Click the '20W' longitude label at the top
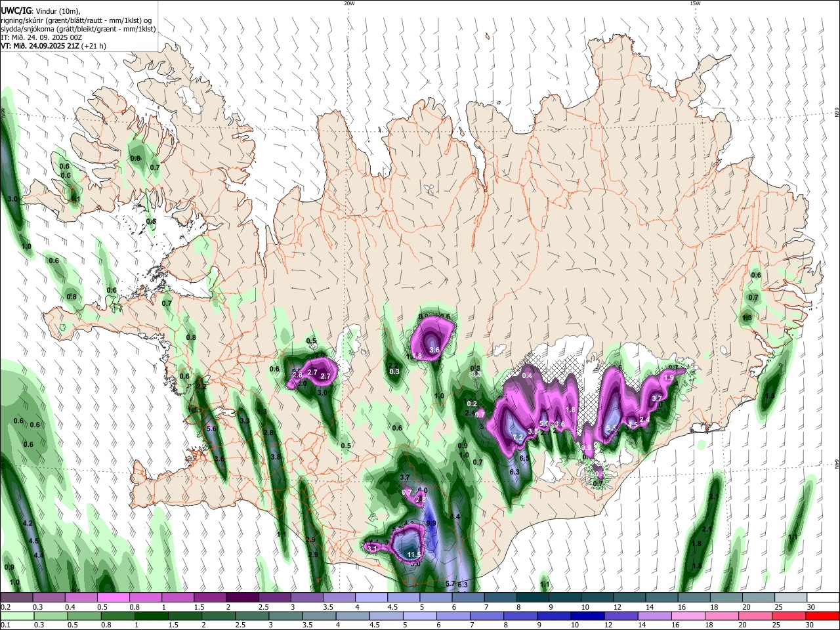The height and width of the screenshot is (630, 840). point(349,3)
